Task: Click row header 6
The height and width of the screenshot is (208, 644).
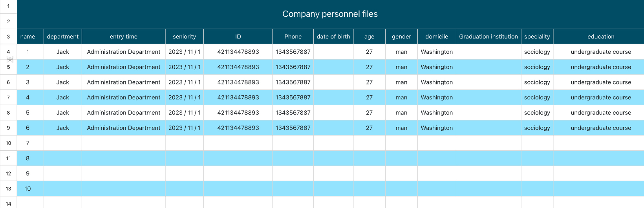Action: coord(8,82)
